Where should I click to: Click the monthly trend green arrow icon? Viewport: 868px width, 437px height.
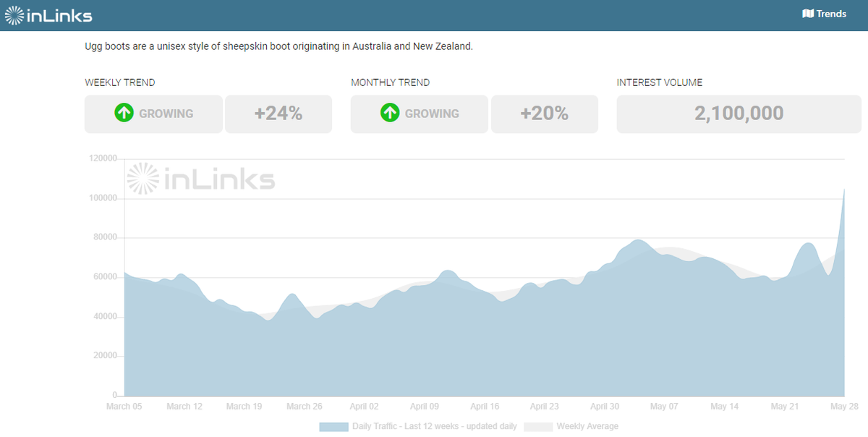pos(390,113)
